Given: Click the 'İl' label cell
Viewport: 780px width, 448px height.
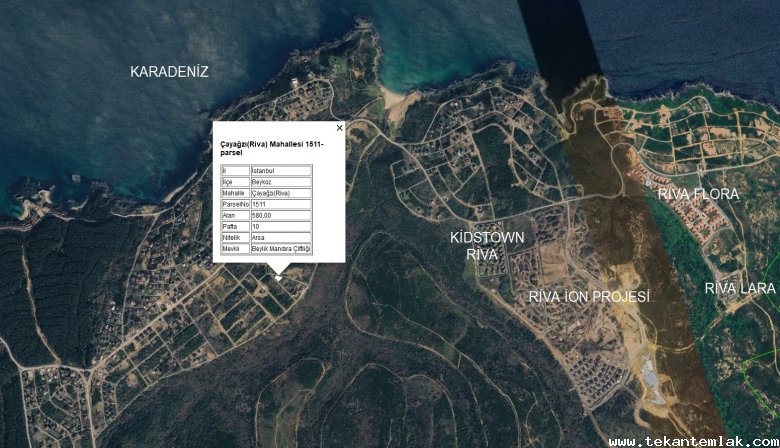Looking at the screenshot, I should coord(235,171).
